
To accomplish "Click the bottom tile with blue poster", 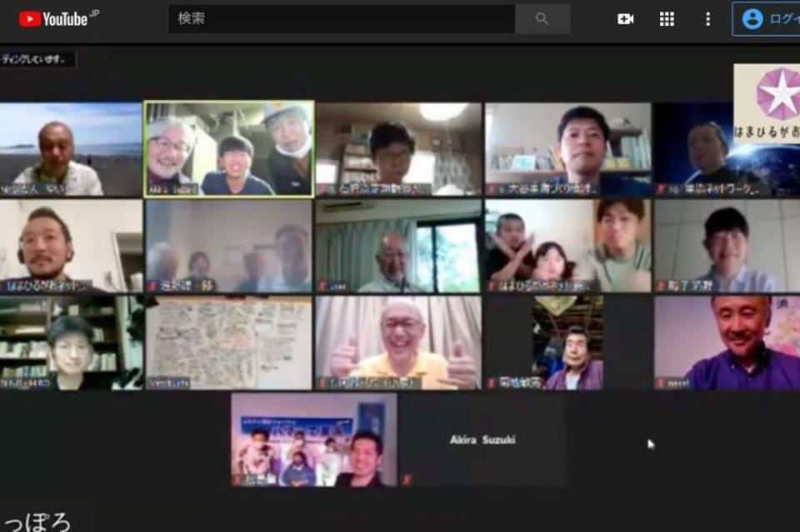I will [x=313, y=440].
